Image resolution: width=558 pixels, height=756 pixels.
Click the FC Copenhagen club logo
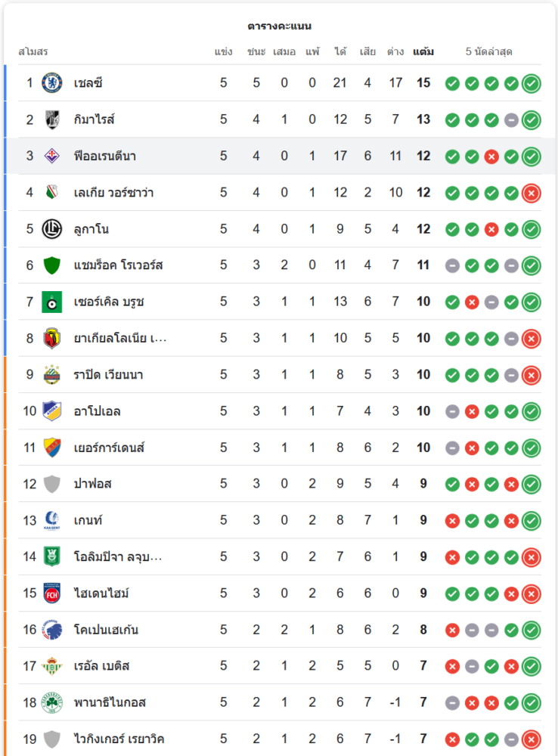[x=52, y=630]
